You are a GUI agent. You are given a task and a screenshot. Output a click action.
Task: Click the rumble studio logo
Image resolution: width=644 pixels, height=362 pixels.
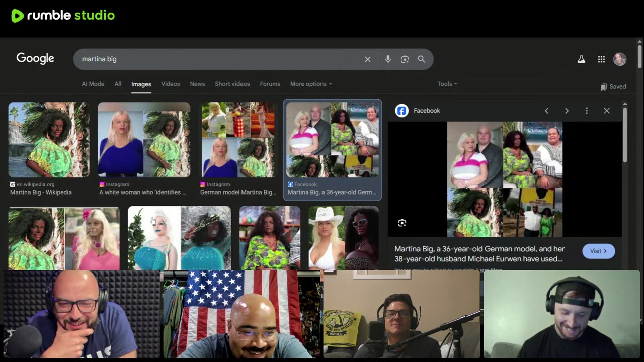(x=63, y=16)
